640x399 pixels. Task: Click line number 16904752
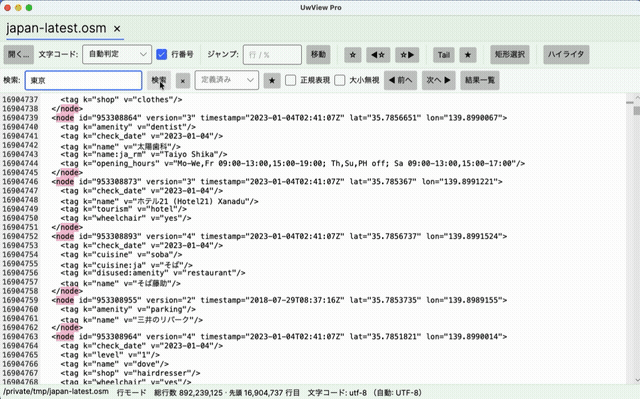(20, 236)
